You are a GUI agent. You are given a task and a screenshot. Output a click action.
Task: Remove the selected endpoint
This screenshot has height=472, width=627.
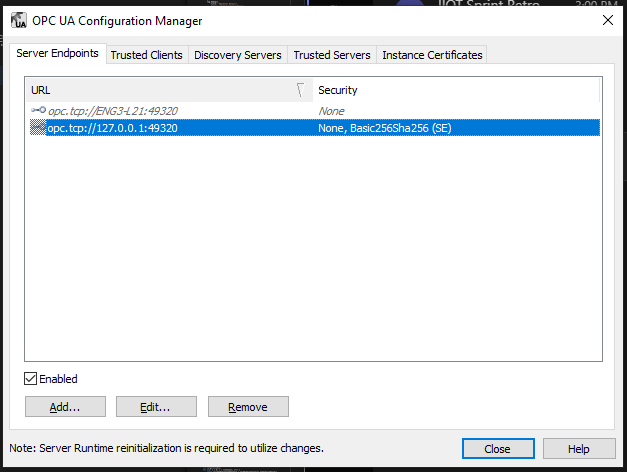point(248,407)
